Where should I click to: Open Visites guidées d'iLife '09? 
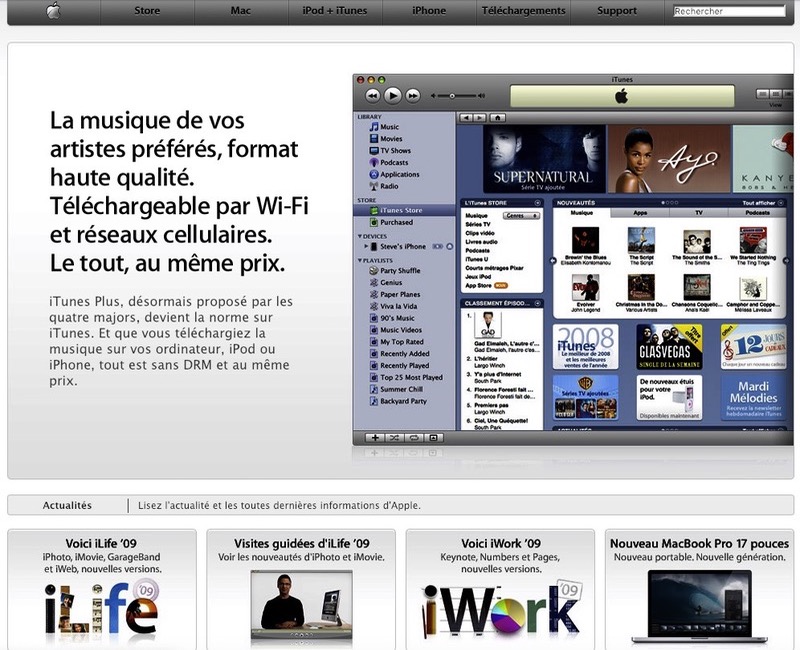pyautogui.click(x=301, y=589)
